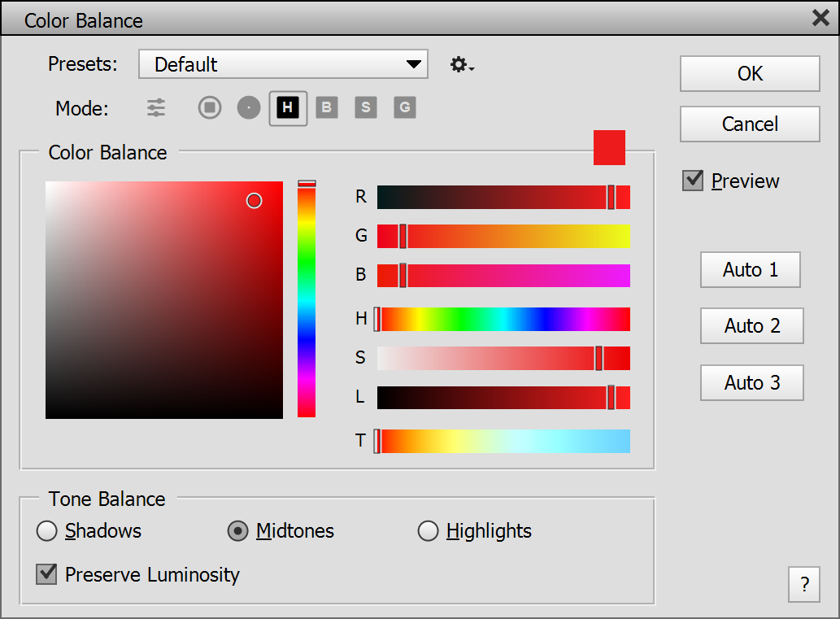840x619 pixels.
Task: Click the S saturation slider track
Action: click(488, 358)
